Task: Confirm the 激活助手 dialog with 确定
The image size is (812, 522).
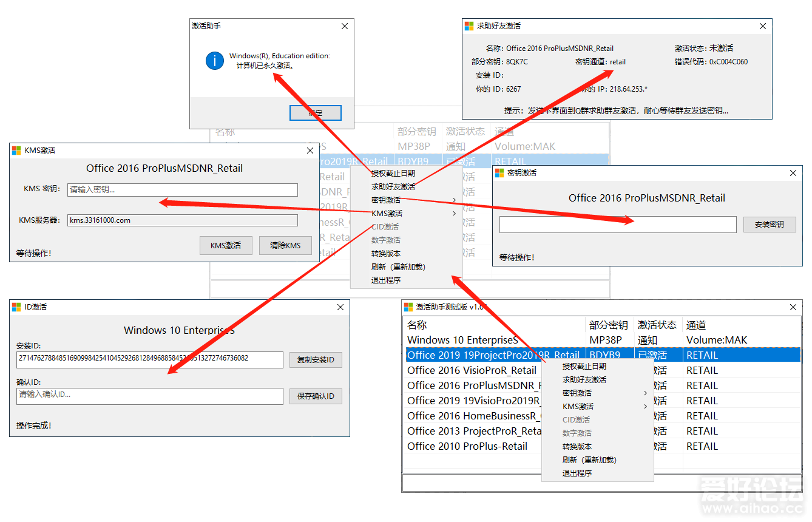Action: [x=315, y=113]
